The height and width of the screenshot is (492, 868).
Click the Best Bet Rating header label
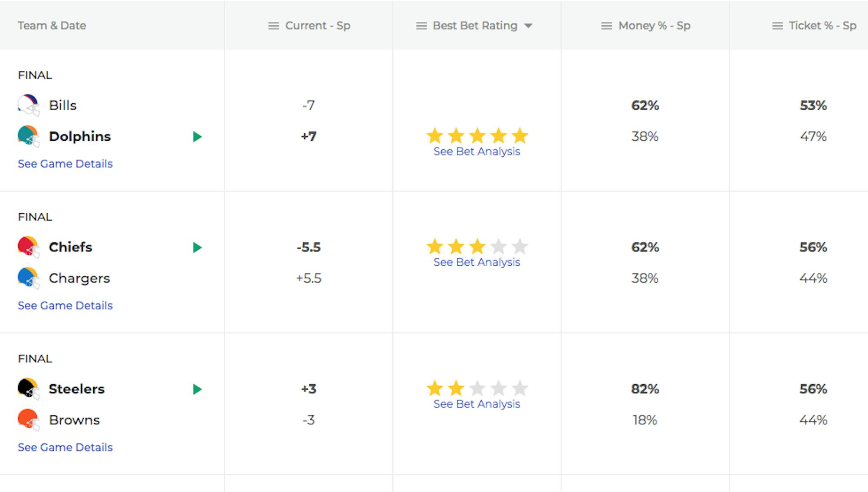point(475,26)
